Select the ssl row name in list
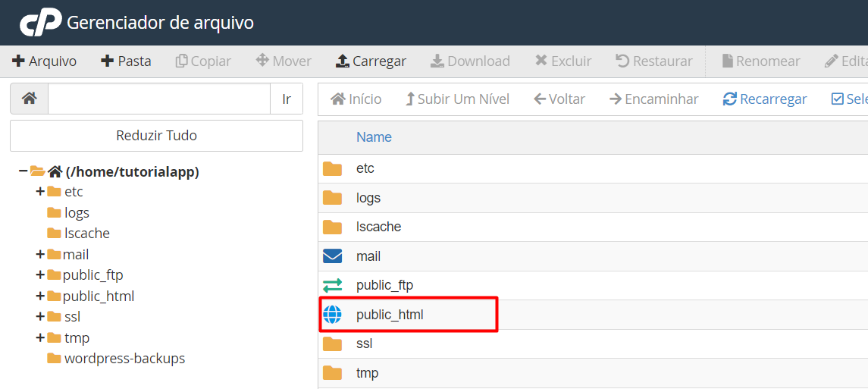The image size is (868, 389). (x=364, y=344)
